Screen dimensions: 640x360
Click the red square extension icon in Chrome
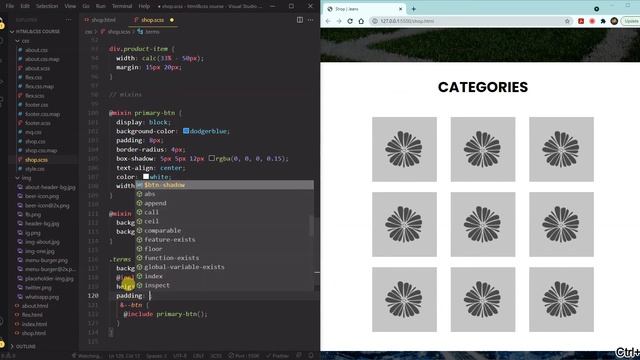click(x=581, y=21)
